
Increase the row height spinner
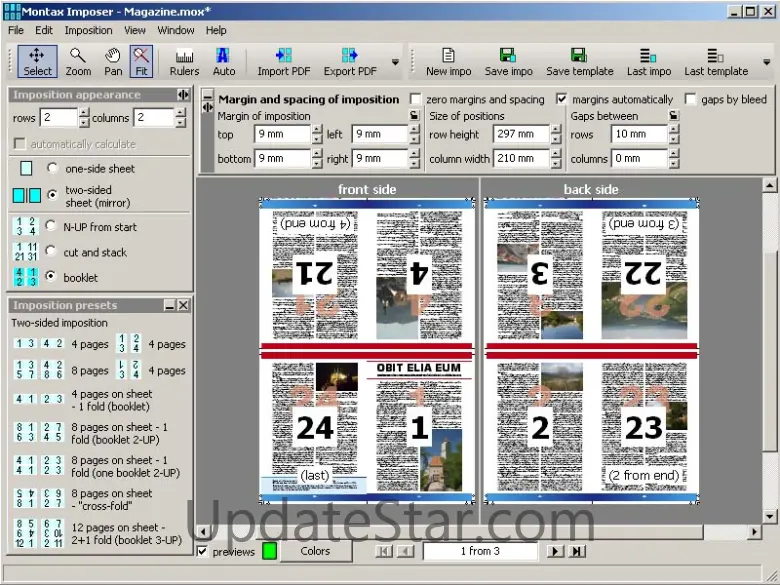click(556, 129)
